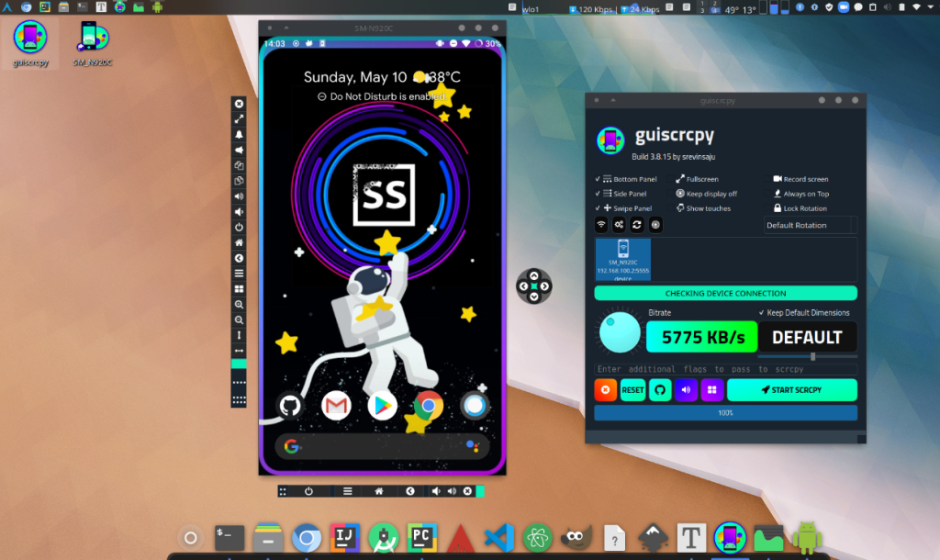Tap the Google Assistant dots in phone search bar

tap(473, 446)
